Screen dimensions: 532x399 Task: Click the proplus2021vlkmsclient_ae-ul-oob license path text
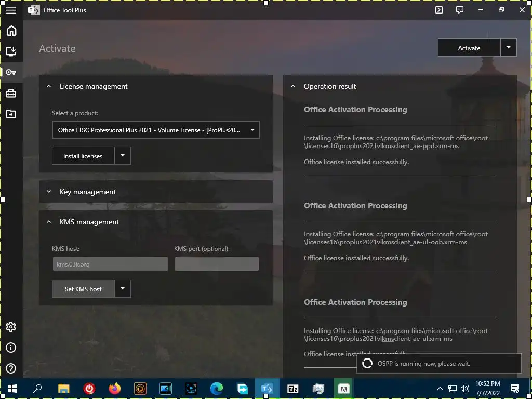(x=396, y=238)
